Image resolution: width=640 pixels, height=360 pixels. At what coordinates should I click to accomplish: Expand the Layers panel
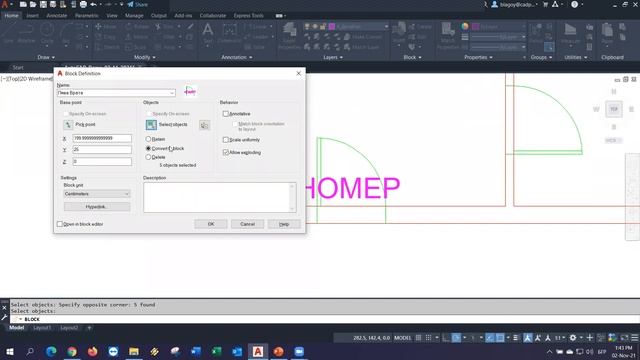(x=333, y=58)
